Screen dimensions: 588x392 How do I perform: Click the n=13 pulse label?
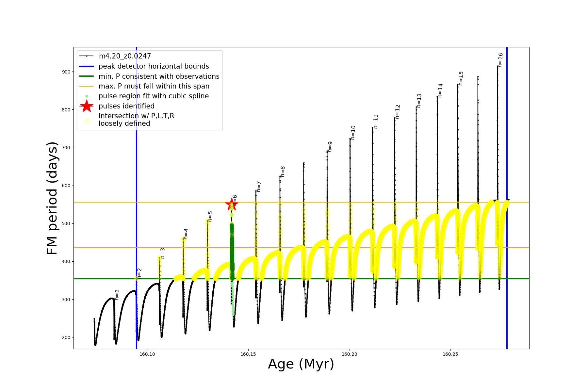click(x=419, y=101)
